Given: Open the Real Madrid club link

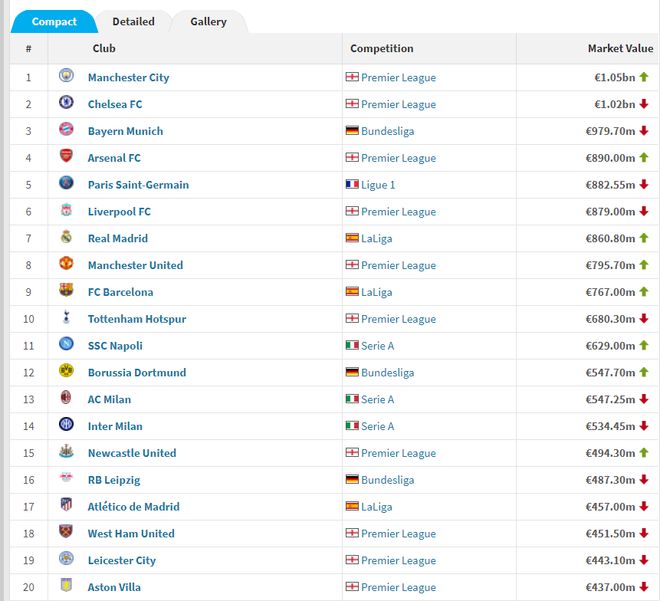Looking at the screenshot, I should point(118,238).
